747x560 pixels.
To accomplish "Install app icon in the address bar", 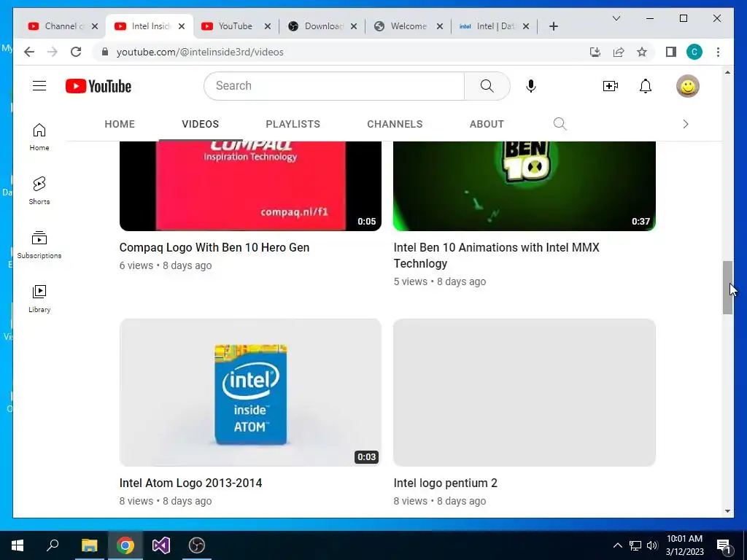I will tap(595, 52).
